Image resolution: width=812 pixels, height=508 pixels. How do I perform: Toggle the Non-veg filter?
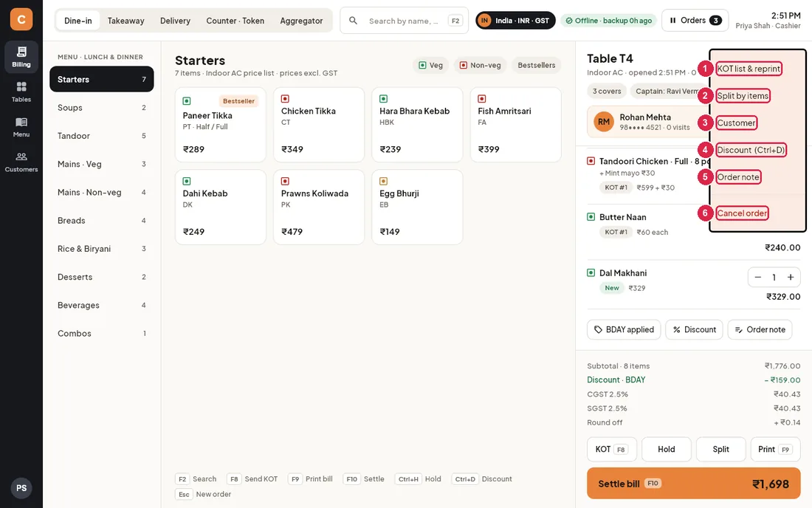pyautogui.click(x=480, y=65)
